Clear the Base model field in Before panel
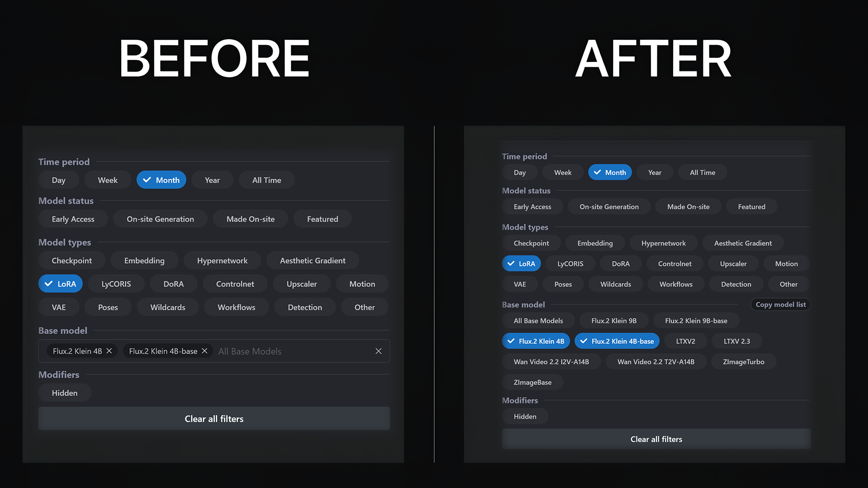 click(378, 351)
